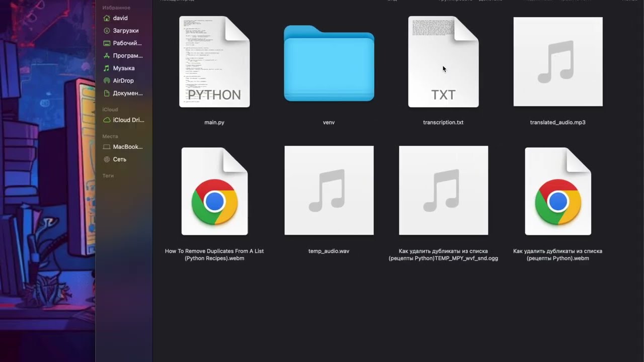This screenshot has width=644, height=362.
Task: Click the Программы applications icon in sidebar
Action: click(x=107, y=56)
